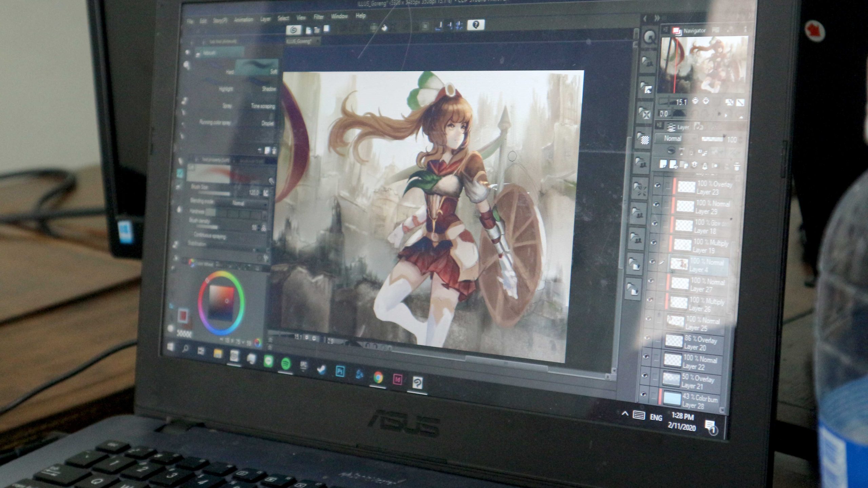This screenshot has width=868, height=488.
Task: Hide Layer 28 Color burn layer
Action: pyautogui.click(x=643, y=394)
